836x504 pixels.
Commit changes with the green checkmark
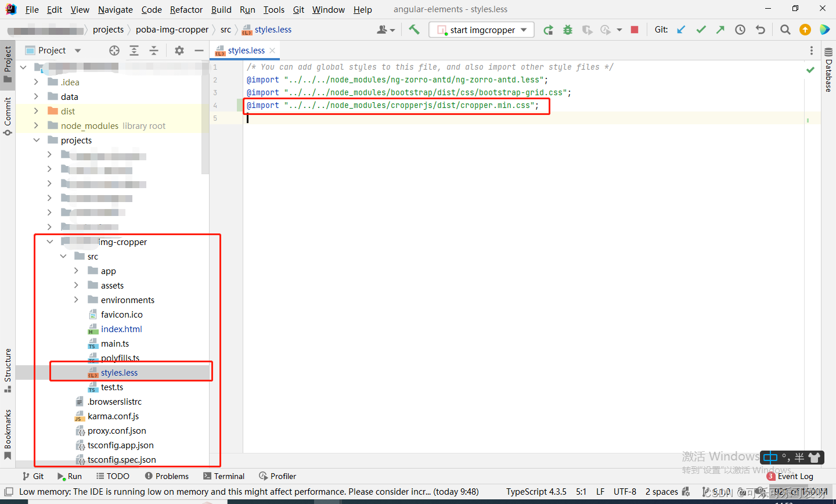pos(701,30)
